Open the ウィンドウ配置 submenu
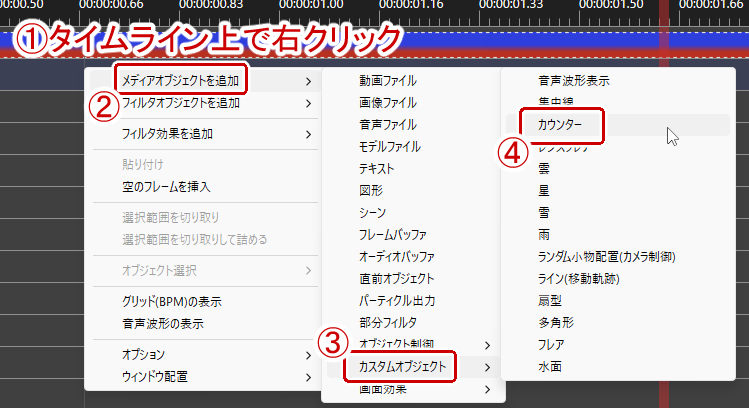This screenshot has height=408, width=749. [x=203, y=376]
